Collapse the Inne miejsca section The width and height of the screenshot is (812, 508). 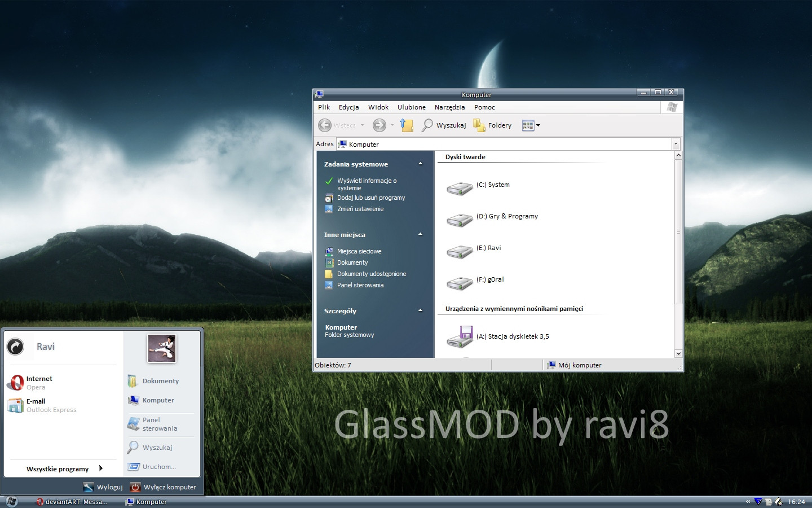pos(420,234)
